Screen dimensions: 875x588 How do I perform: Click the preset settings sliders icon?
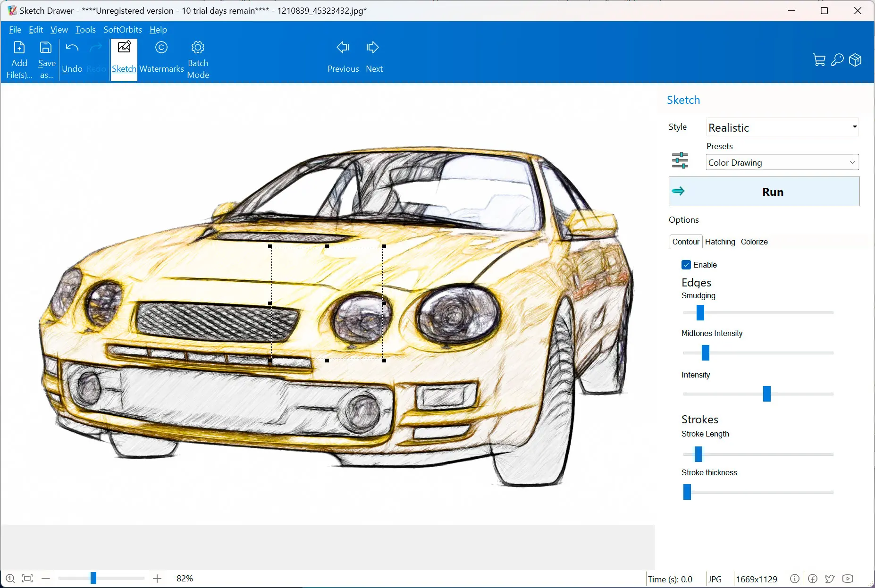[x=680, y=160]
